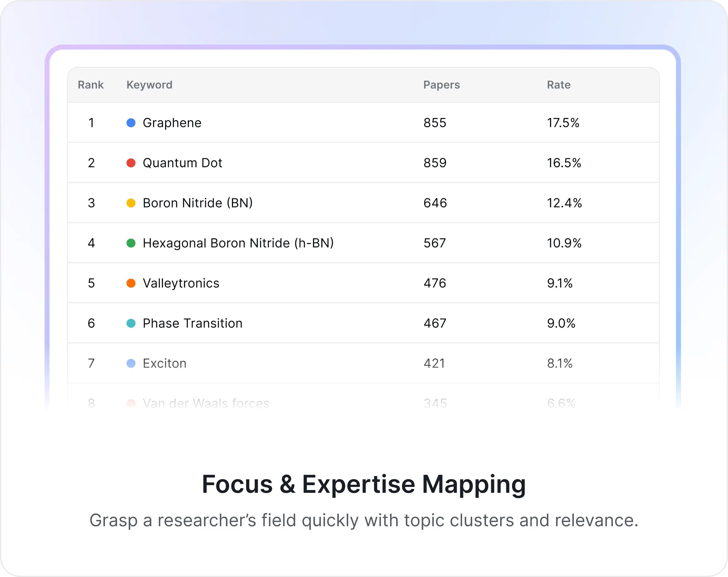Click the light blue dot beside Exciton

point(131,363)
